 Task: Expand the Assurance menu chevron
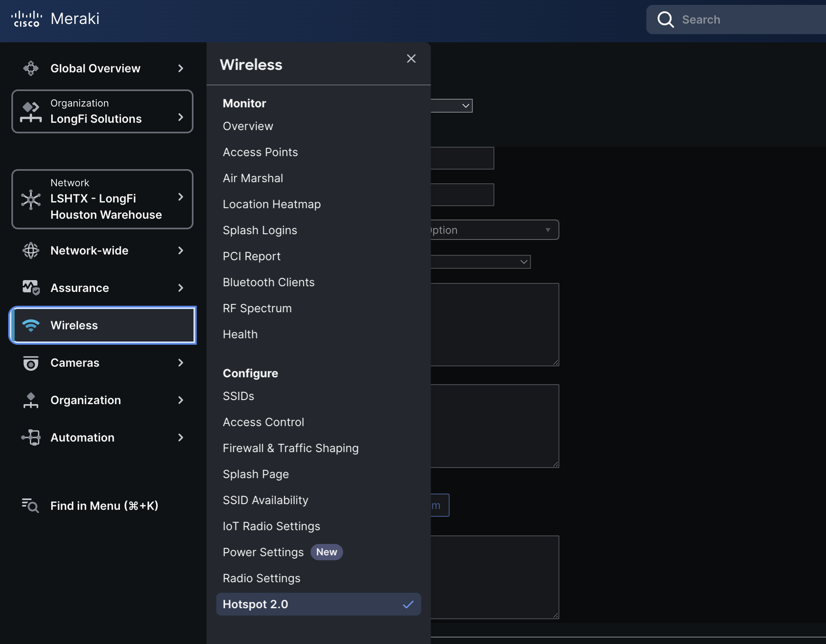tap(181, 288)
